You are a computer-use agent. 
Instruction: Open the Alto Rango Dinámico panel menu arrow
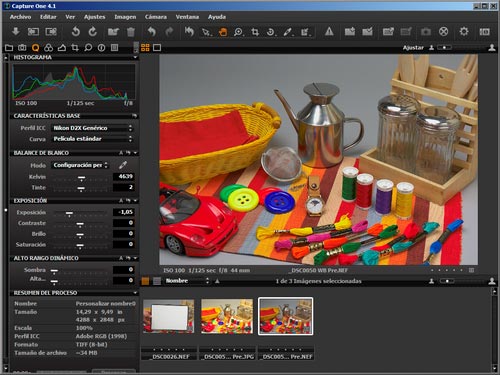[135, 258]
